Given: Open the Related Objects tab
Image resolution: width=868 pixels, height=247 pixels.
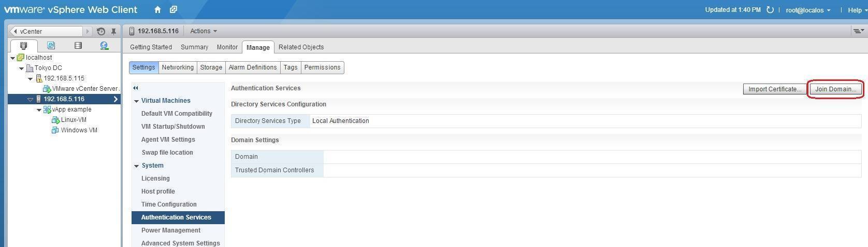Looking at the screenshot, I should (x=301, y=47).
